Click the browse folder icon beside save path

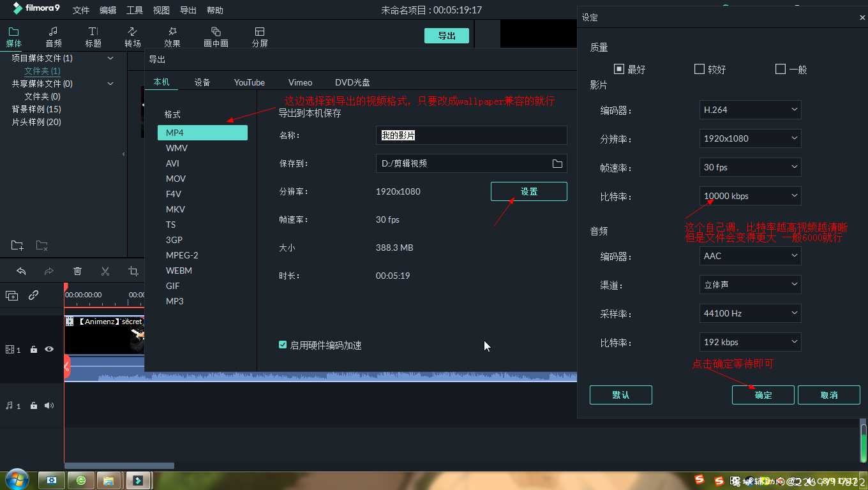pyautogui.click(x=557, y=163)
